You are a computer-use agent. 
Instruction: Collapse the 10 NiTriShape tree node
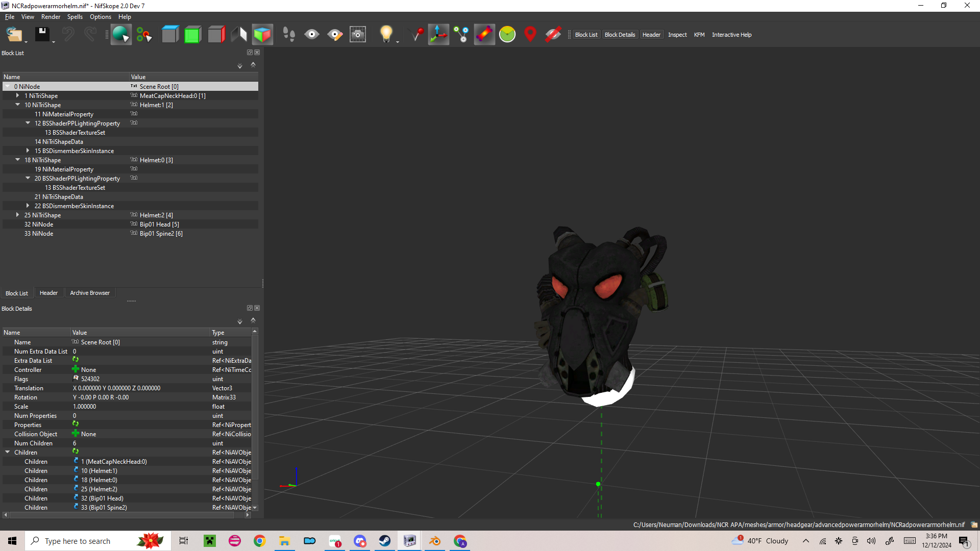coord(18,105)
